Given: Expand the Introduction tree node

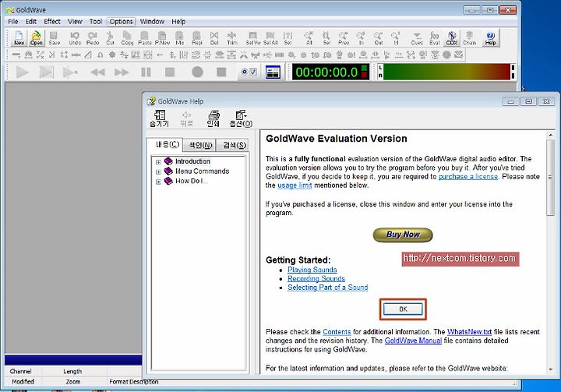Looking at the screenshot, I should [158, 162].
